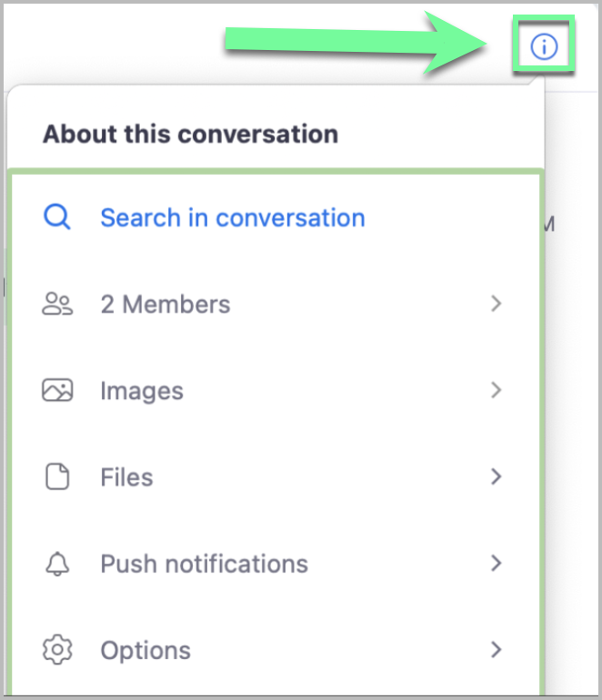The width and height of the screenshot is (602, 700).
Task: Select the 2 Members menu entry
Action: point(165,304)
